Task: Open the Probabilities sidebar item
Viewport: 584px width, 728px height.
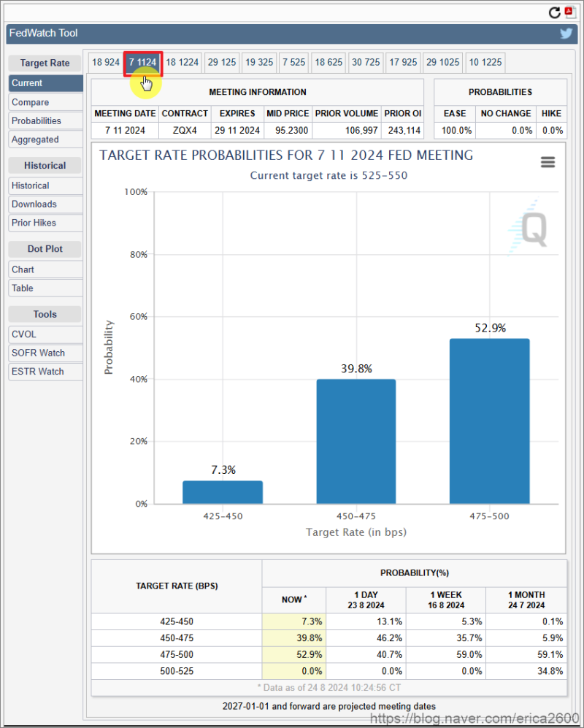Action: point(45,120)
